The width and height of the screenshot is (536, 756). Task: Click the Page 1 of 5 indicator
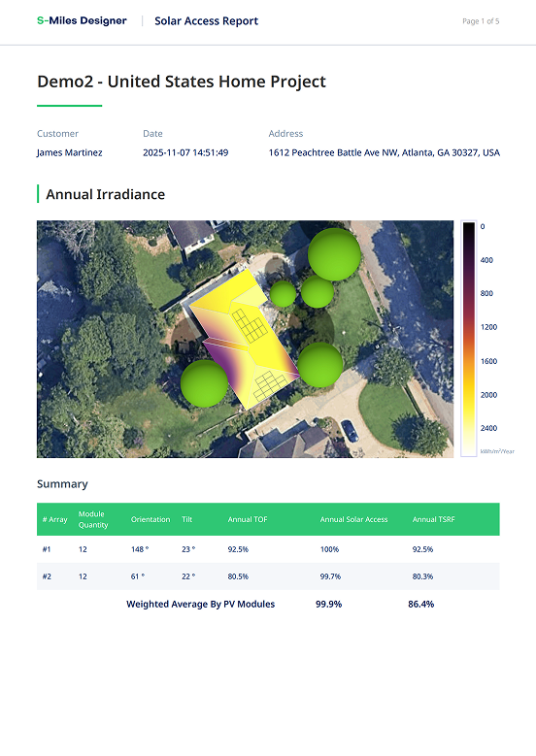tap(481, 21)
